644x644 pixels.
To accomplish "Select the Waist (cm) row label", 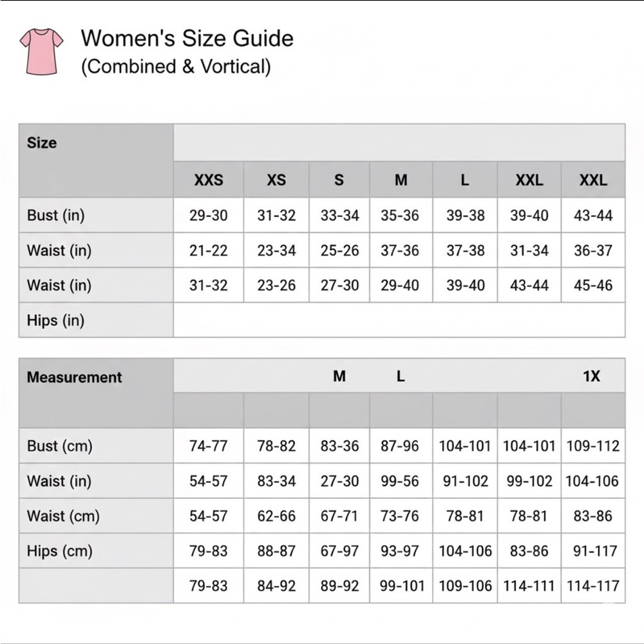I will 63,516.
